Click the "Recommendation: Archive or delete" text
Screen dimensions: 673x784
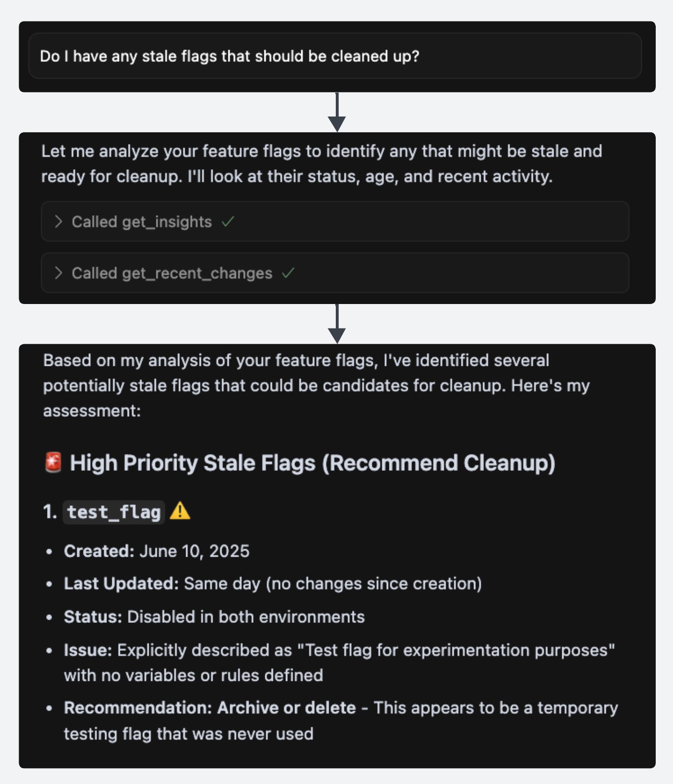(x=210, y=708)
